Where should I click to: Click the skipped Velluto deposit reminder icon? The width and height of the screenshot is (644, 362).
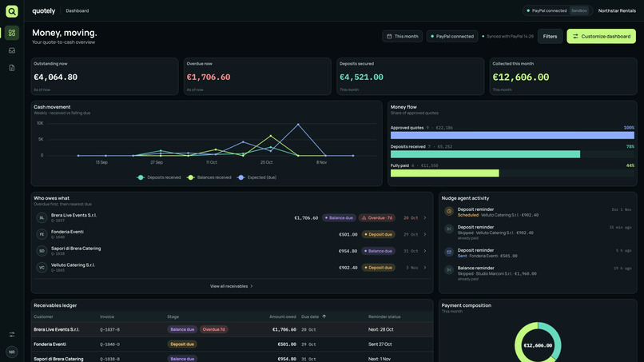pos(449,229)
